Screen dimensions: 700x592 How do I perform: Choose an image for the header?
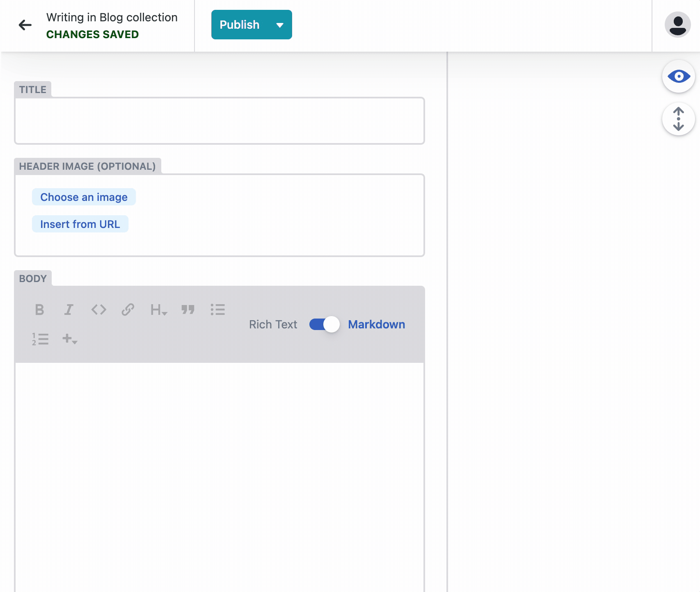(84, 197)
